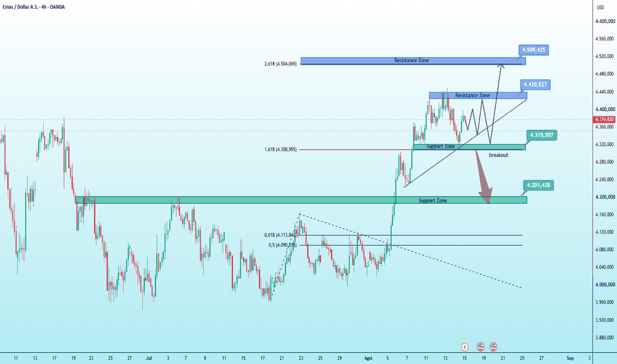Click the red current price label 4,376,820
The image size is (617, 364).
click(604, 119)
